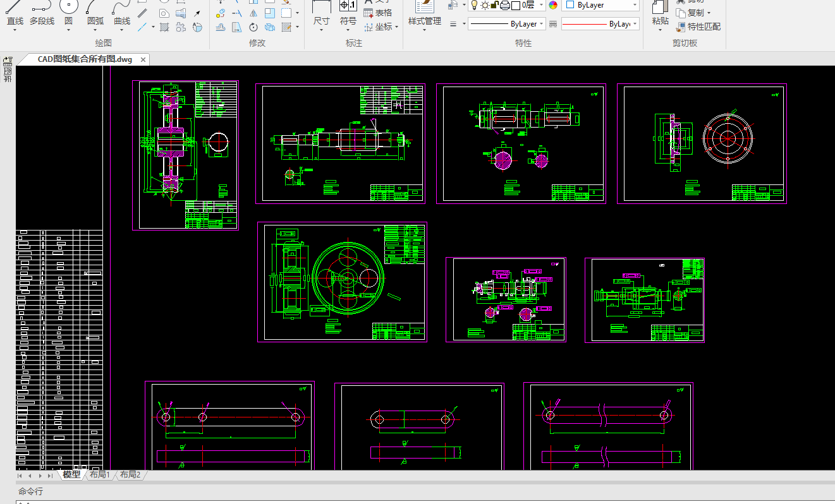Screen dimensions: 835x504
Task: Select the 曲线 spline curve tool
Action: tap(122, 14)
